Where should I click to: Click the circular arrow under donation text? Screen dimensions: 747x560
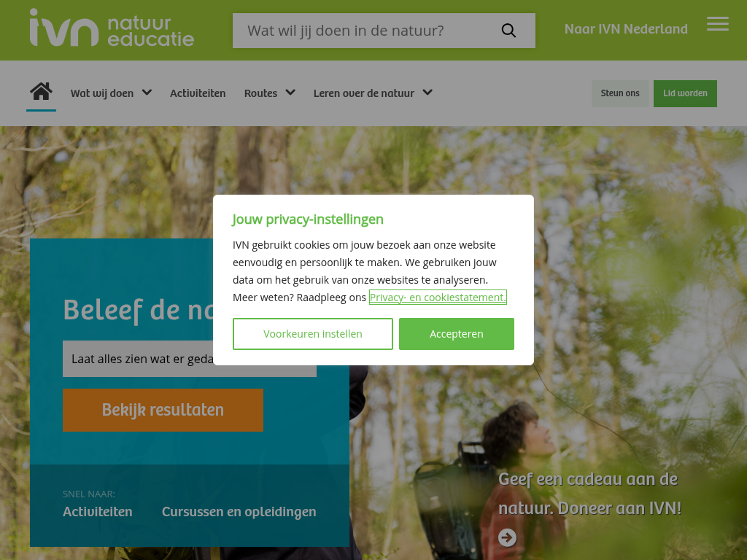coord(508,537)
